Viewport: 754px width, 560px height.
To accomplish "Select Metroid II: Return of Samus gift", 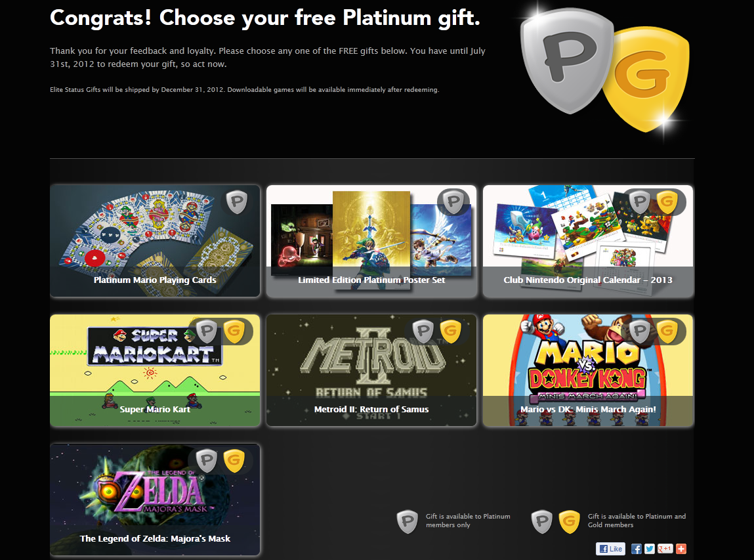I will pyautogui.click(x=371, y=370).
